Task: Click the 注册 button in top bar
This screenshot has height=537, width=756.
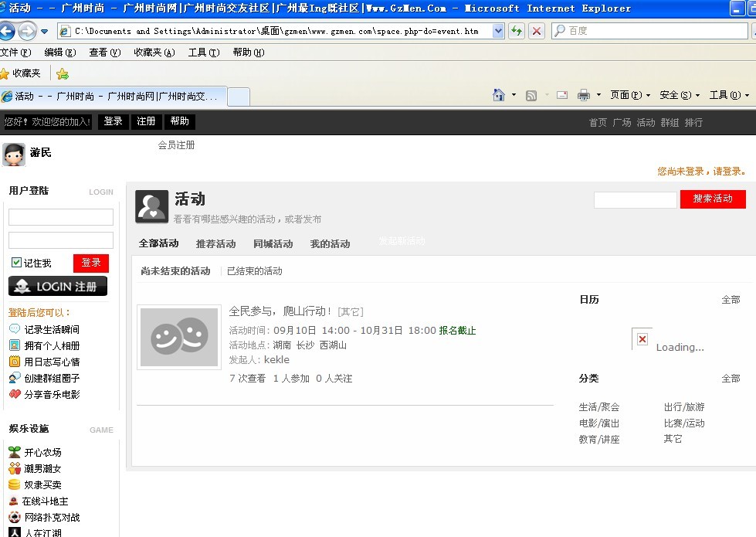Action: coord(146,121)
